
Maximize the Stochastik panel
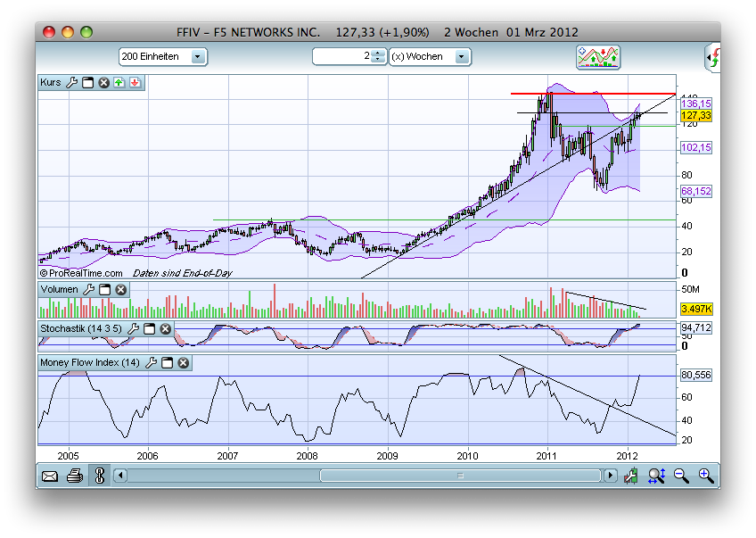click(x=150, y=329)
